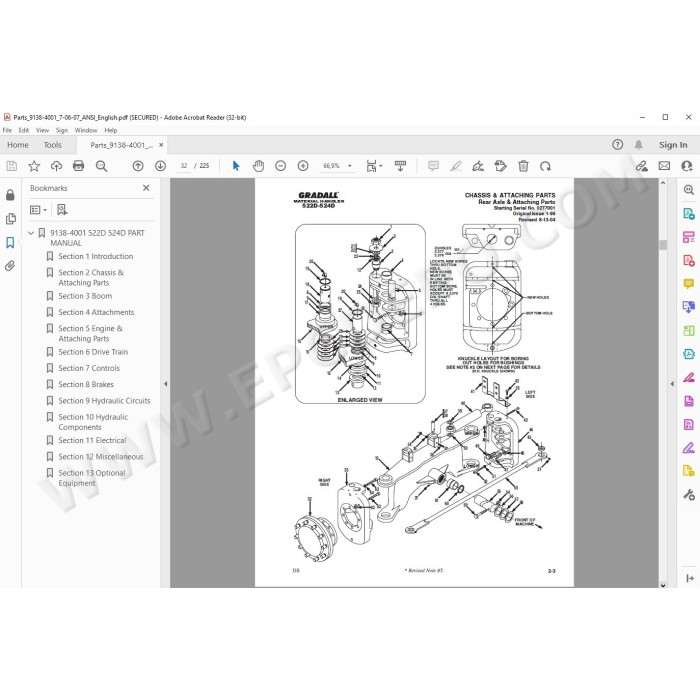Collapse the right tools pane arrow
Screen dimensions: 700x700
[672, 383]
